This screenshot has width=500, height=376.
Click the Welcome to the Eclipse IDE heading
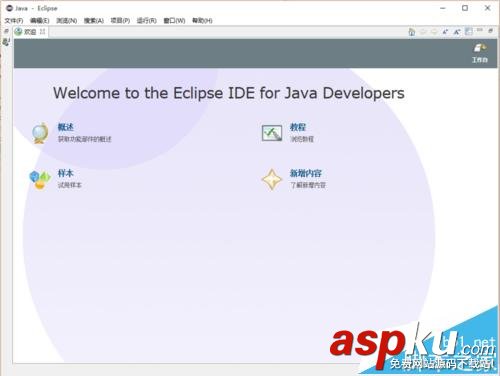click(x=229, y=93)
